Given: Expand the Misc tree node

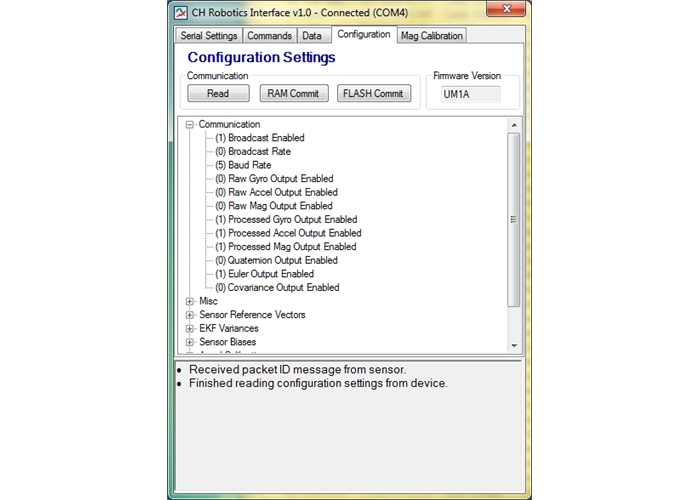Looking at the screenshot, I should click(x=190, y=301).
